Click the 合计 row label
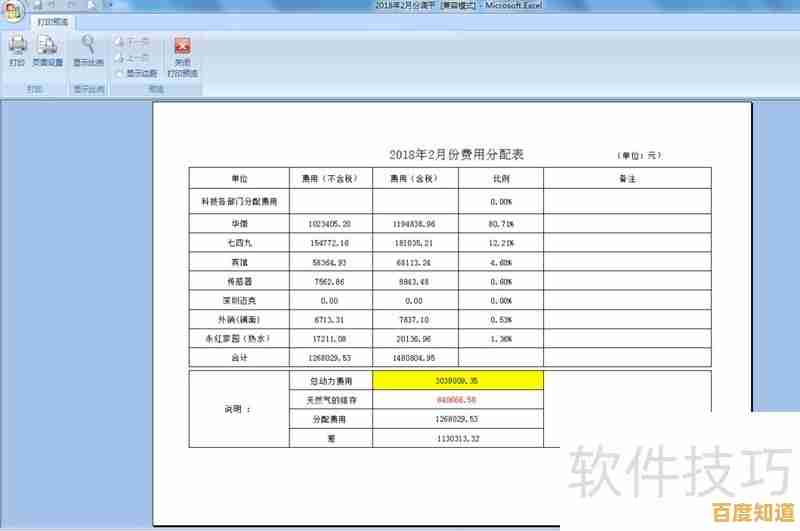The width and height of the screenshot is (800, 531). pyautogui.click(x=239, y=357)
